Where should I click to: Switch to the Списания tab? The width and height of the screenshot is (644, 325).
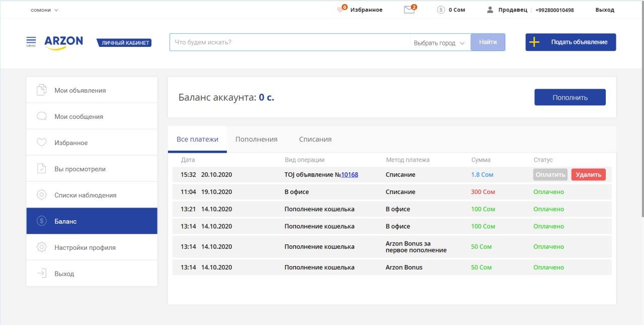tap(315, 139)
